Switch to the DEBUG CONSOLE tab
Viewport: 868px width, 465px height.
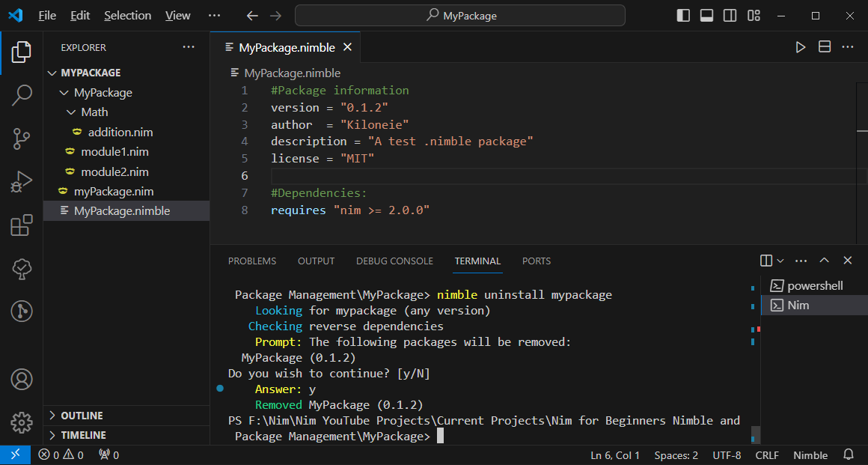point(394,261)
